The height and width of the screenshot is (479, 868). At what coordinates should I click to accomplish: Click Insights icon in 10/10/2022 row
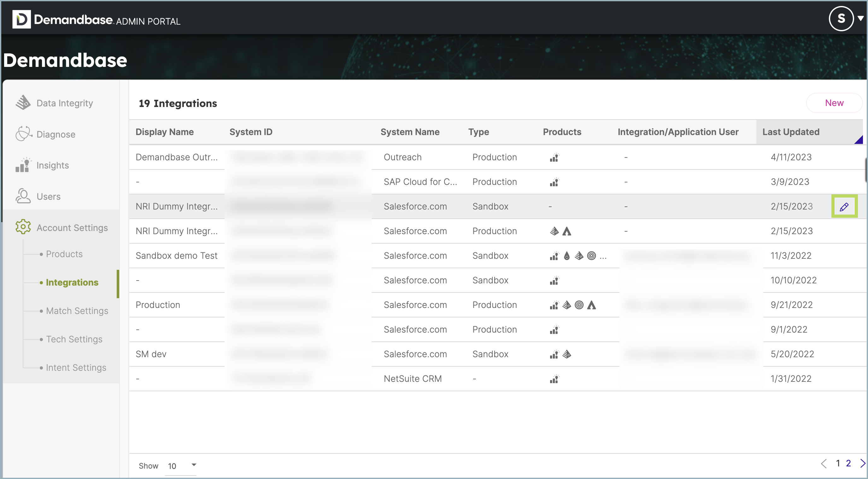pos(554,280)
